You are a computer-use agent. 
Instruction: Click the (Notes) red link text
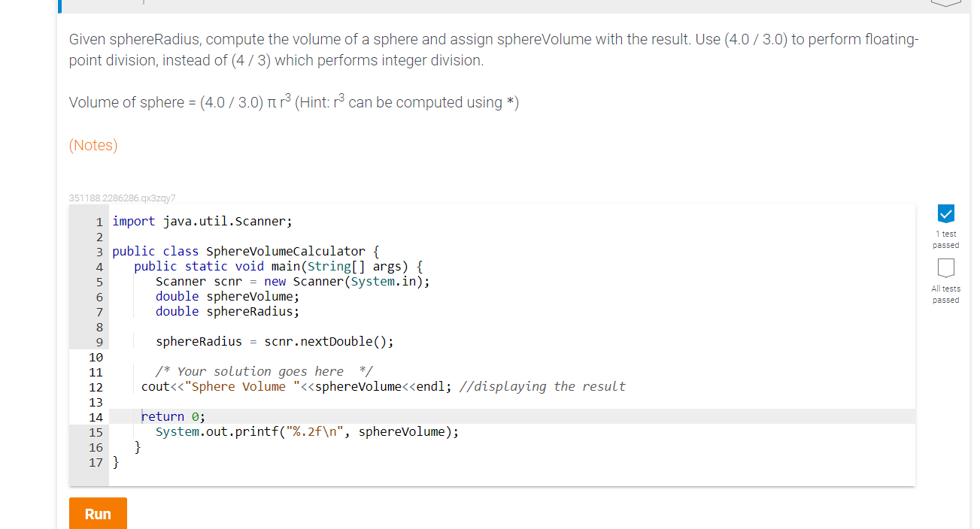pyautogui.click(x=93, y=145)
